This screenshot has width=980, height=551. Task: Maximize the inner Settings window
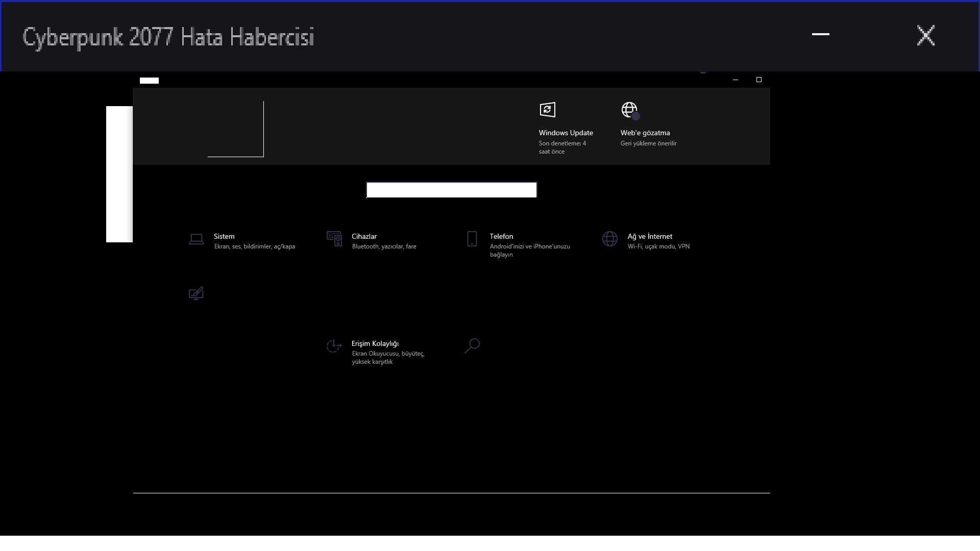[x=759, y=80]
